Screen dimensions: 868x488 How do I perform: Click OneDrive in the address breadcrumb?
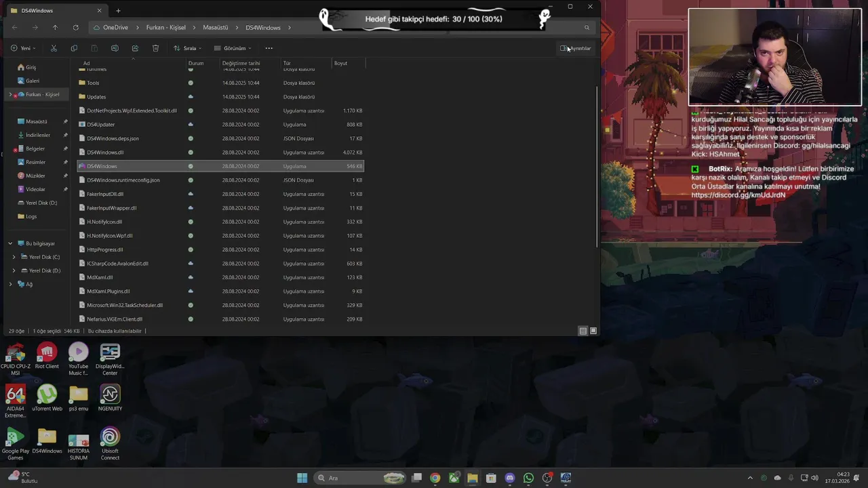pos(115,27)
